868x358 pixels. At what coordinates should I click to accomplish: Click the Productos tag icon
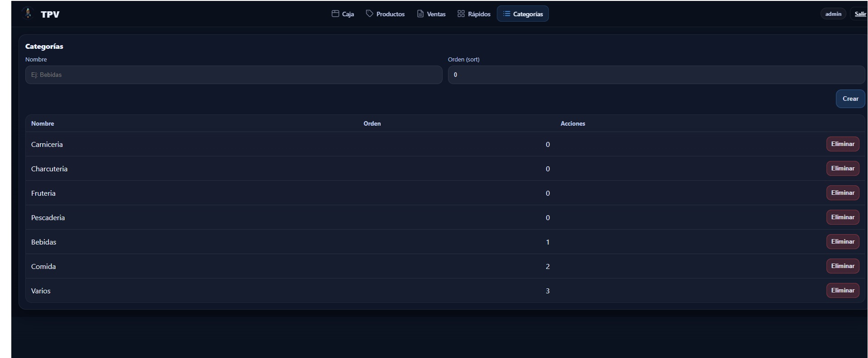point(369,14)
